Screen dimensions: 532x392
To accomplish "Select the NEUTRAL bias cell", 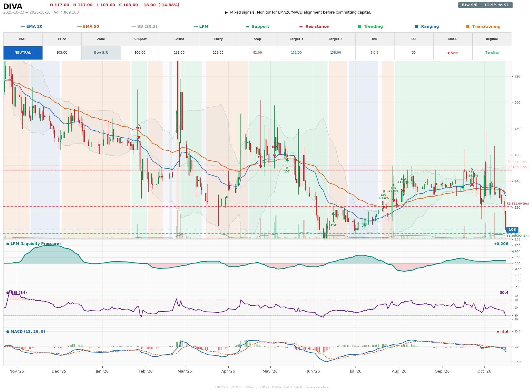I will tap(23, 53).
